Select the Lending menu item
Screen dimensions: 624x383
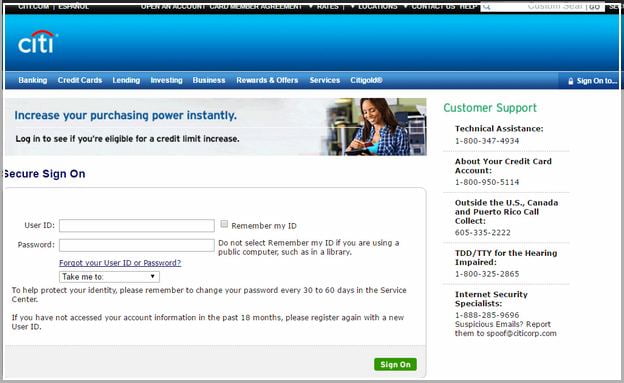[x=126, y=80]
